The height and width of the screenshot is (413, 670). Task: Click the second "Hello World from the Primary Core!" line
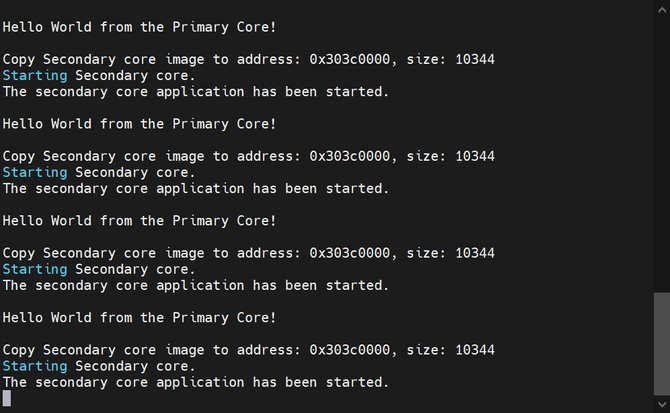(x=139, y=124)
